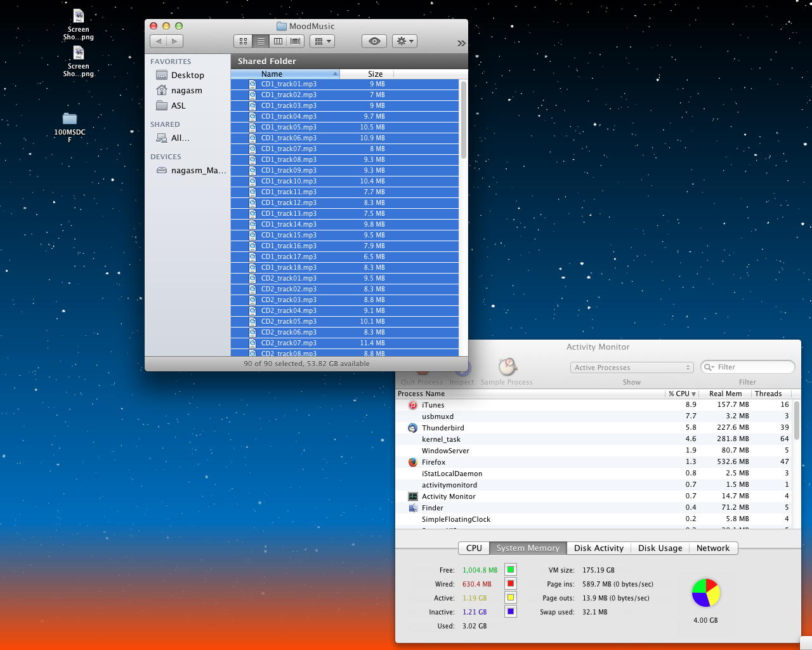Click the Filter search field
The image size is (812, 650).
click(x=752, y=367)
